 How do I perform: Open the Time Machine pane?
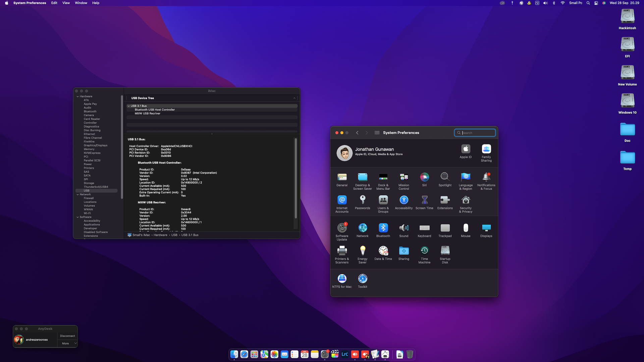424,255
